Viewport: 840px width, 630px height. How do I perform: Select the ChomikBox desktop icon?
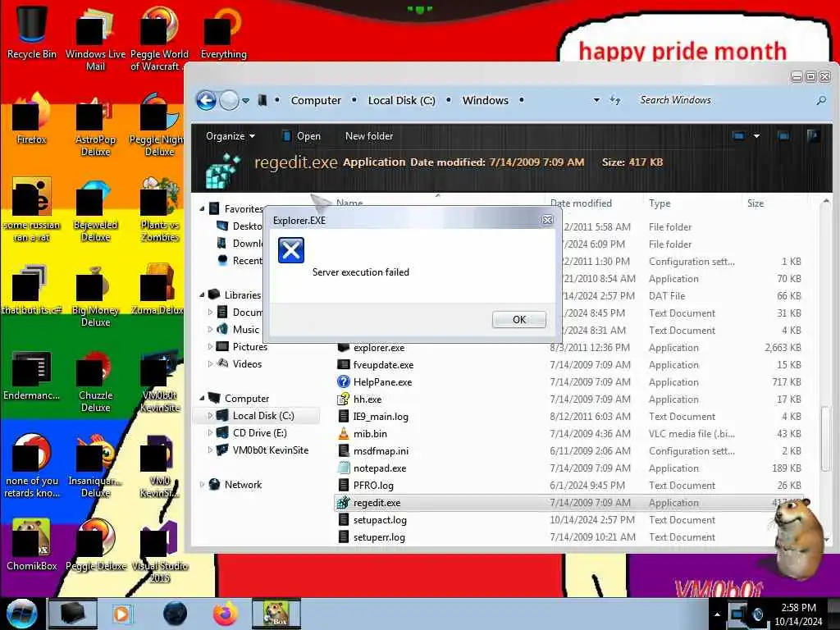pos(32,545)
